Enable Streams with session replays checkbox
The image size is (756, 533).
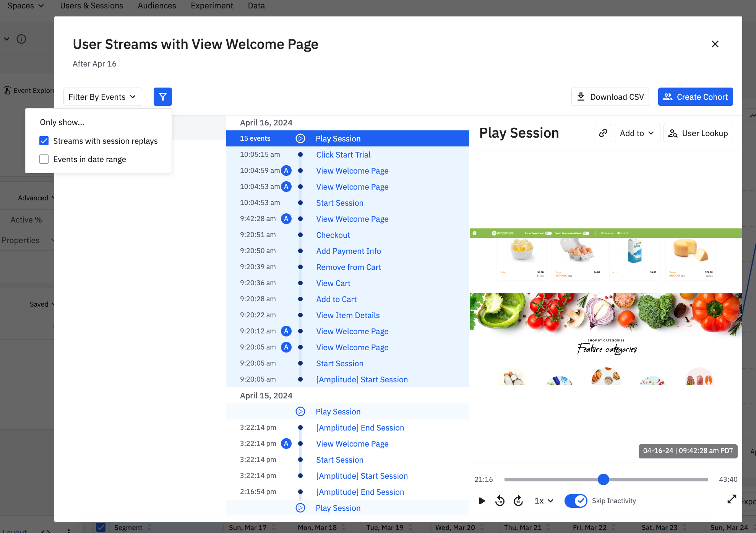pyautogui.click(x=44, y=141)
